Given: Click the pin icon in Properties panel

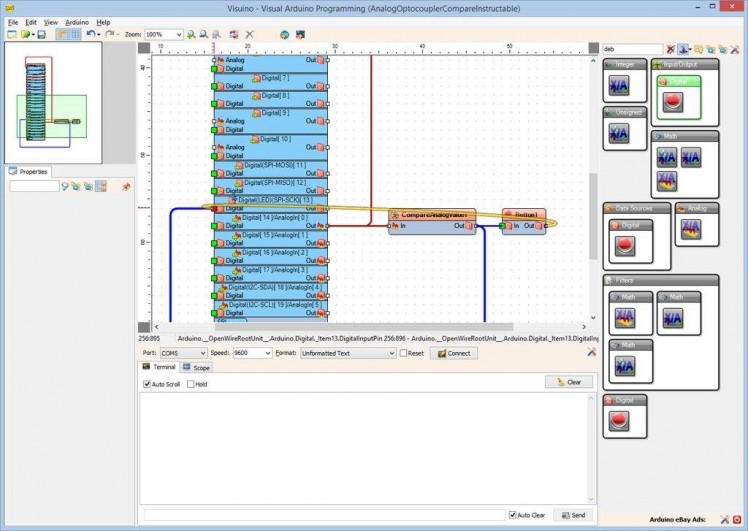Looking at the screenshot, I should point(126,186).
